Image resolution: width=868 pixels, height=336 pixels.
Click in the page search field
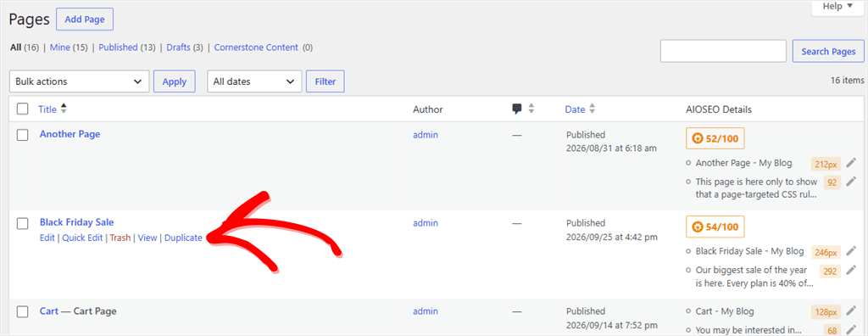pyautogui.click(x=723, y=51)
